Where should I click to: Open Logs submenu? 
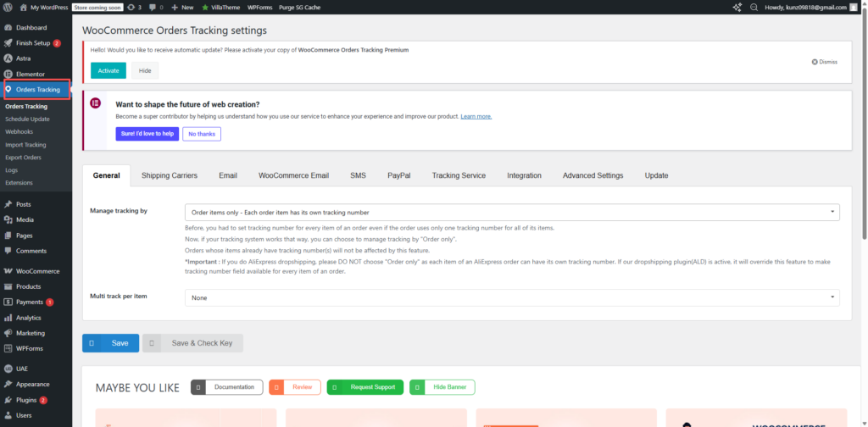click(x=12, y=169)
